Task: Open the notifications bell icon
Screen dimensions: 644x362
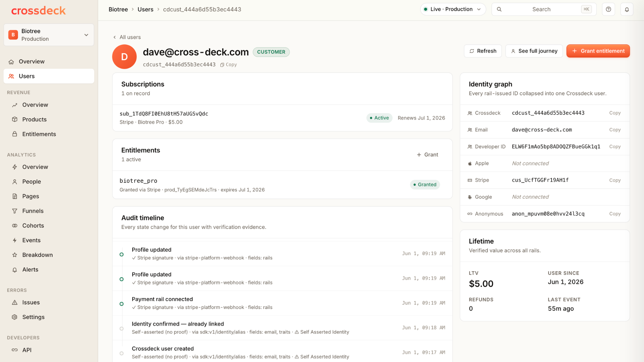Action: coord(627,9)
